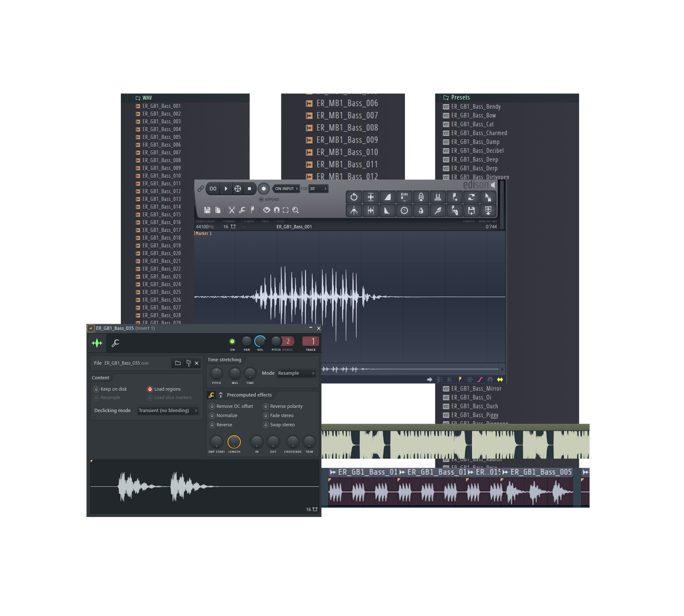
Task: Toggle the Keep on disk option
Action: (x=96, y=389)
